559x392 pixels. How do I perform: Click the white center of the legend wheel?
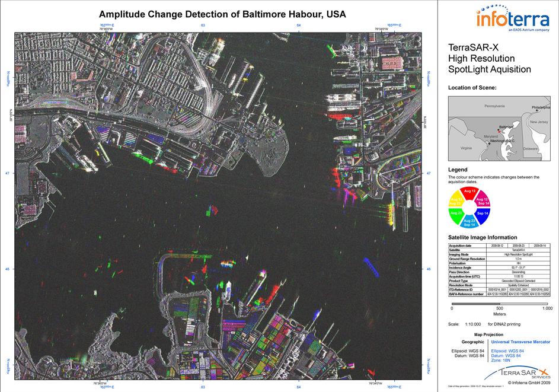click(469, 207)
